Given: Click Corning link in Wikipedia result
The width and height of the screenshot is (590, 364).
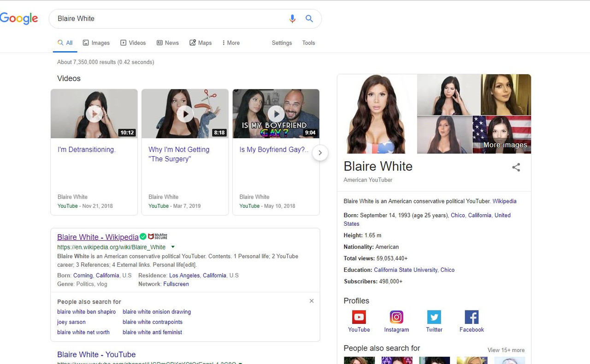Looking at the screenshot, I should 83,276.
